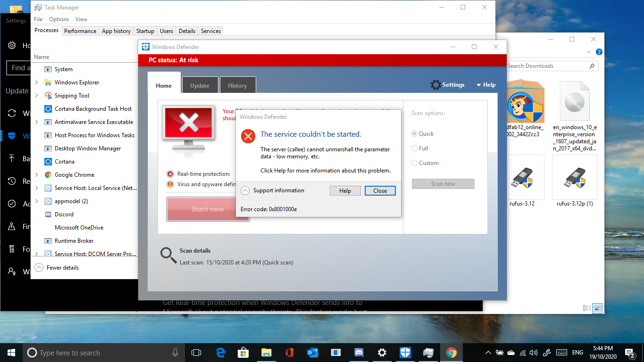Select the en_windows_10_enterprise ISO file
The image size is (644, 362).
click(575, 117)
